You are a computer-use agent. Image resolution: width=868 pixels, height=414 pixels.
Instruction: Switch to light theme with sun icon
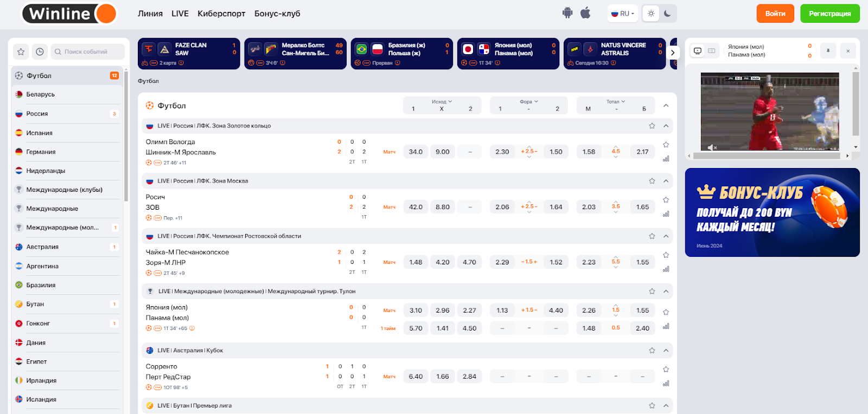651,14
